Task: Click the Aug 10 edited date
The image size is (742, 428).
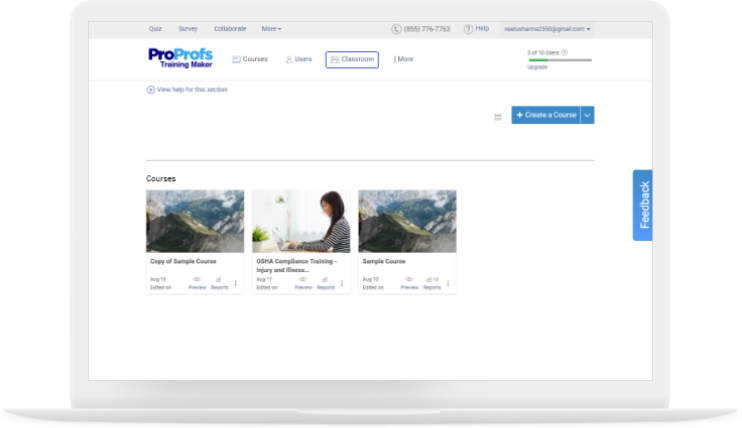Action: pos(371,279)
